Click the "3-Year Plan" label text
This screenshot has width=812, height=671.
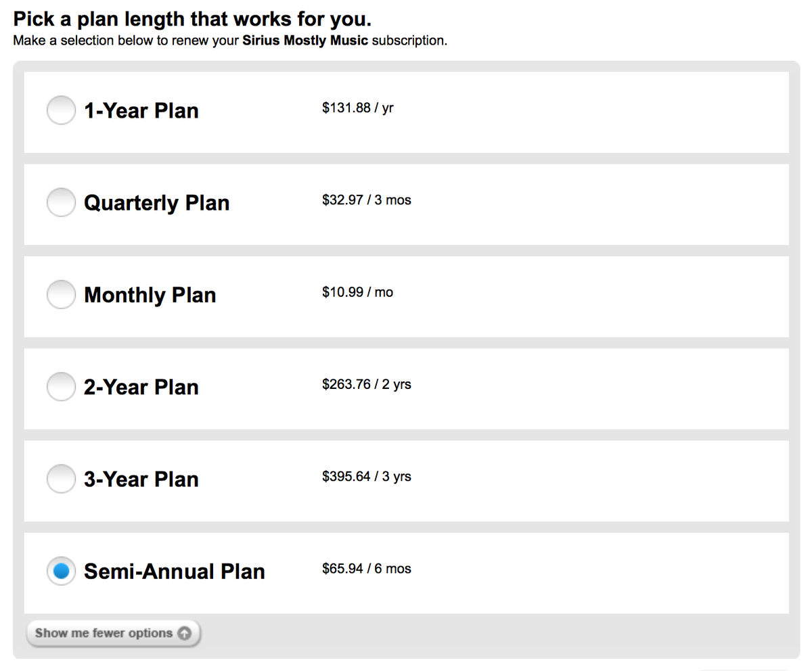[x=141, y=479]
